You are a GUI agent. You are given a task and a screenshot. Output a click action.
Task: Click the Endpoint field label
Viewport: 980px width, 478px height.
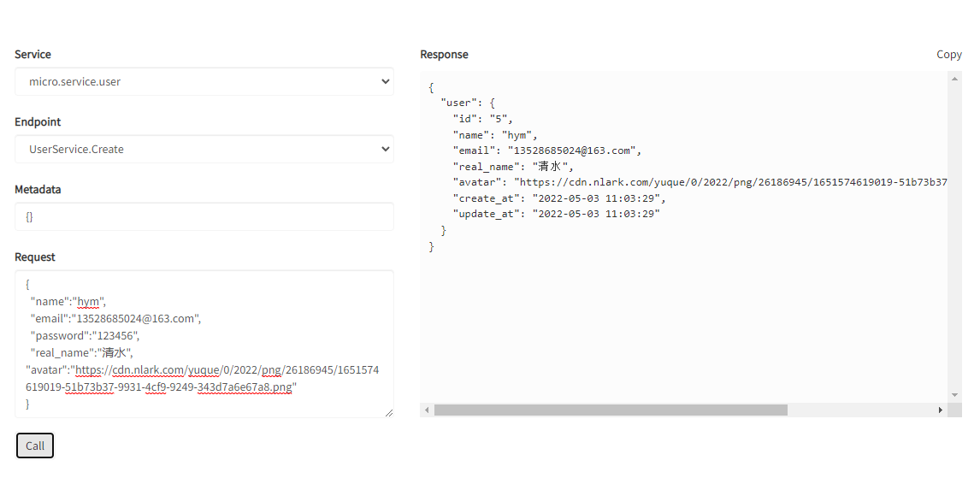(x=38, y=121)
